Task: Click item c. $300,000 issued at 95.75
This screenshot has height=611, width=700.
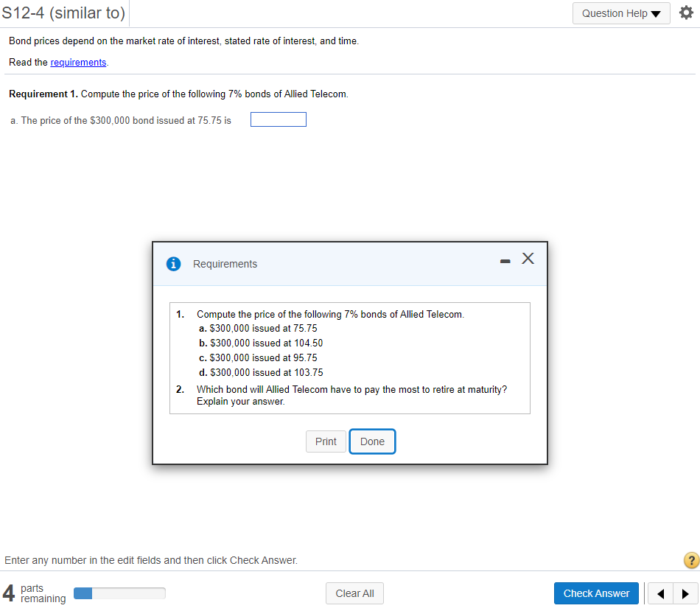Action: [258, 357]
